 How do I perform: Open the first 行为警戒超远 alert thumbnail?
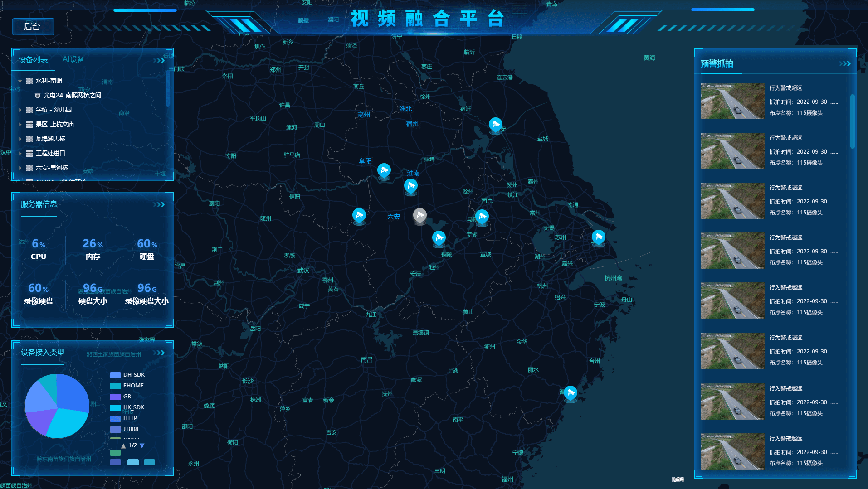pos(732,101)
